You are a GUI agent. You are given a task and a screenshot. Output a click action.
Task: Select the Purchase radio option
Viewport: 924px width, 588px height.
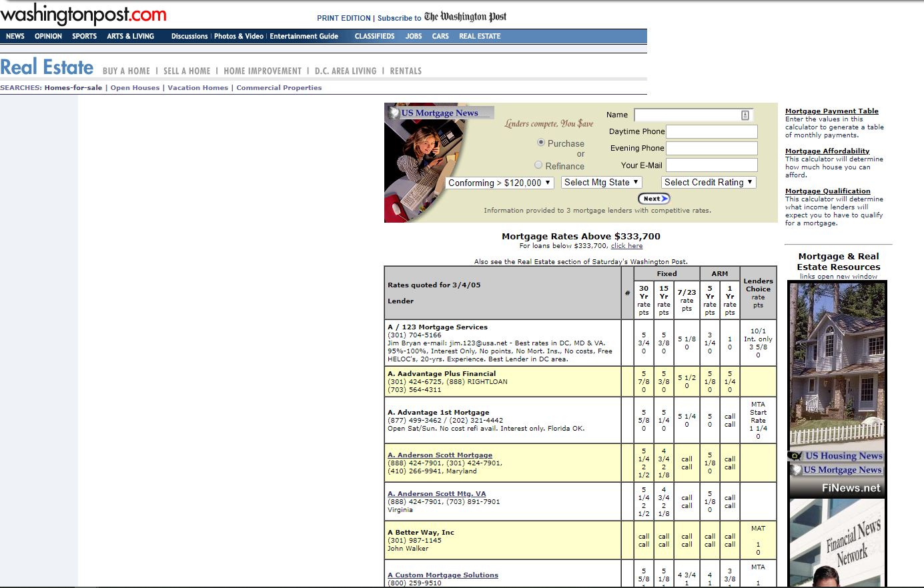[x=541, y=143]
